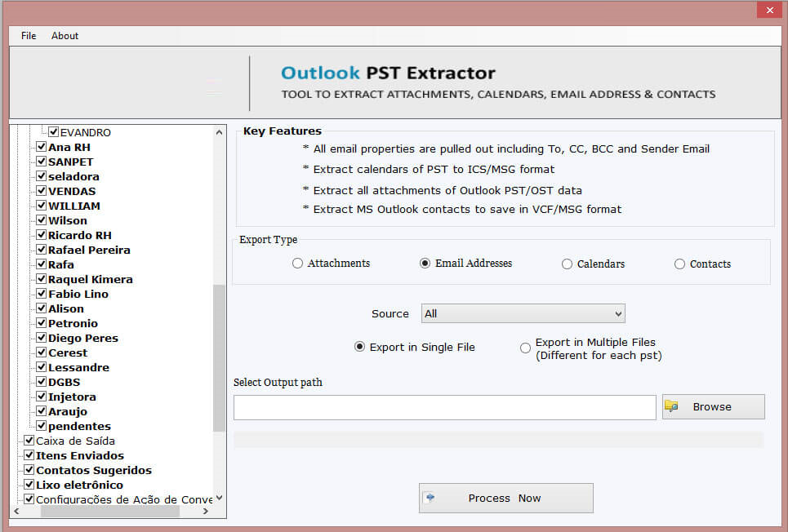Select the Lixo eletrônico folder name
Screen dimensions: 788x532
coord(79,485)
